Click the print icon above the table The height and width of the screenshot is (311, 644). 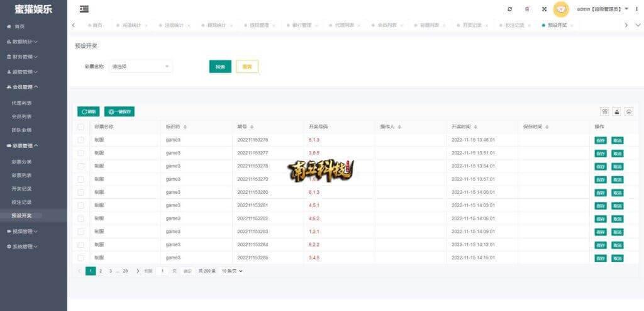pos(629,111)
